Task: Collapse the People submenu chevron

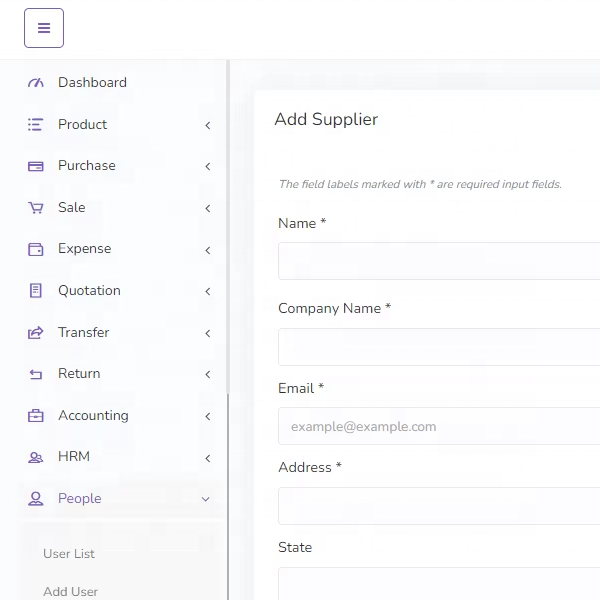Action: pos(206,499)
